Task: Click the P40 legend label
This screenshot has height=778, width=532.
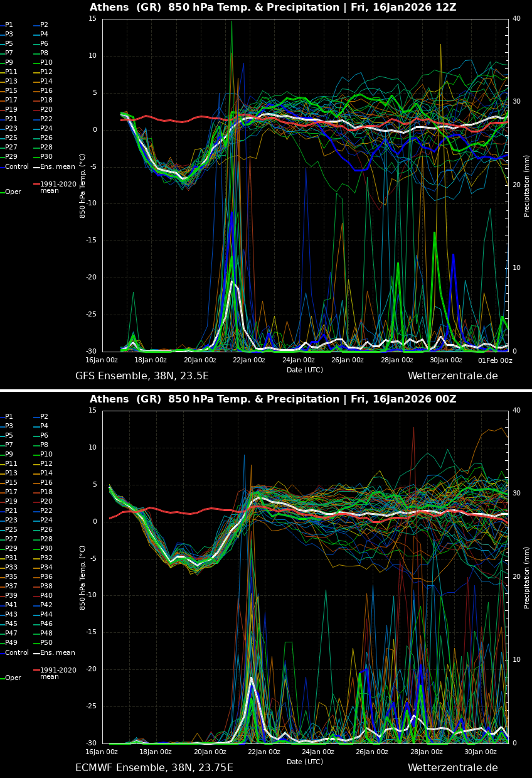Action: tap(46, 596)
